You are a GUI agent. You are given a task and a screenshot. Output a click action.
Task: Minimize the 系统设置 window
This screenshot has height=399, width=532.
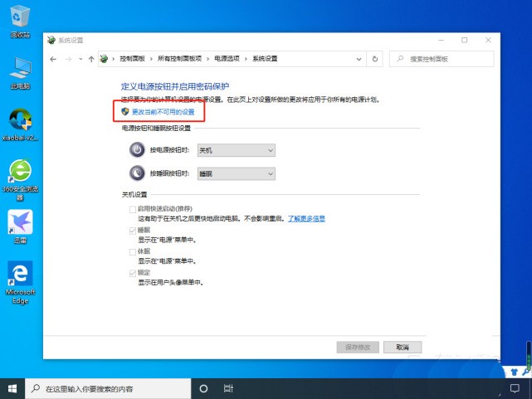click(441, 40)
